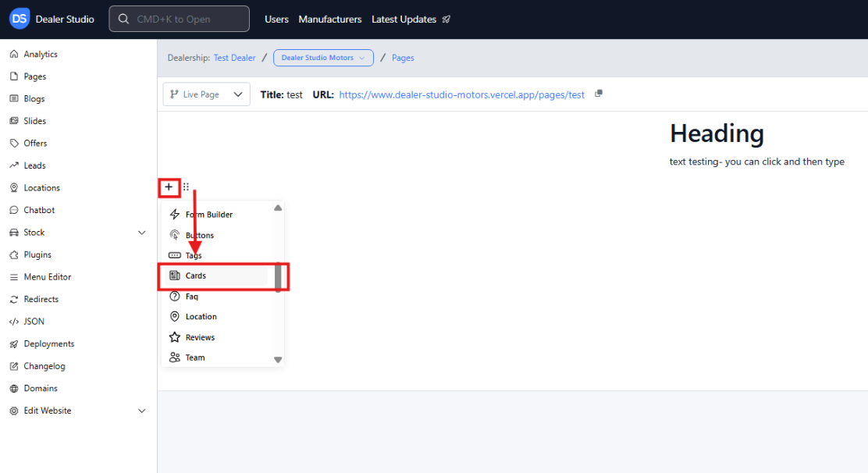This screenshot has height=473, width=868.
Task: Choose Form Builder in block menu
Action: (208, 215)
